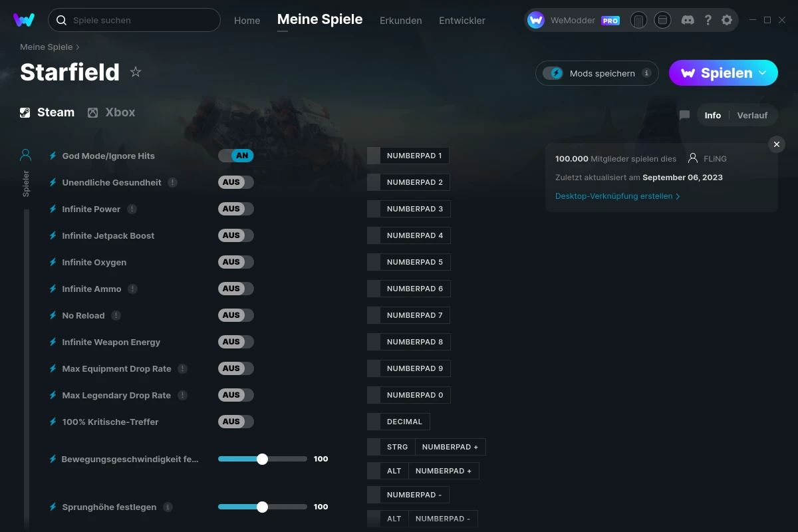The height and width of the screenshot is (532, 798).
Task: Click the PRO badge
Action: [x=610, y=21]
